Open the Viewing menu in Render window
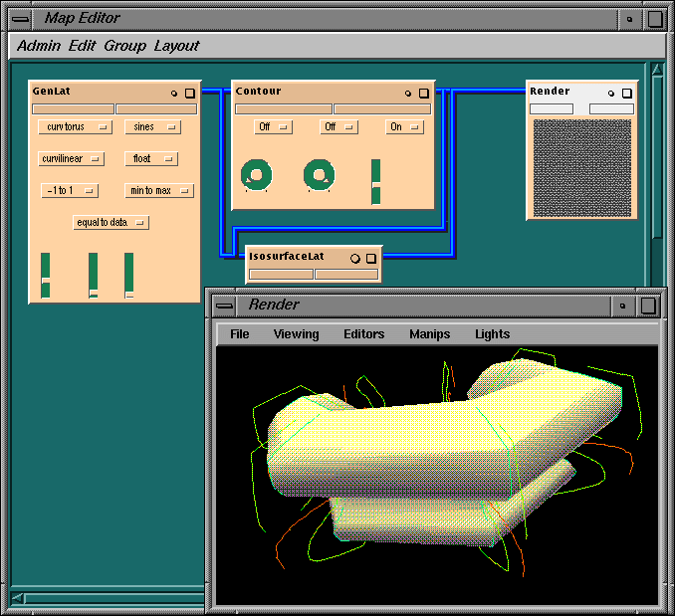 coord(296,334)
